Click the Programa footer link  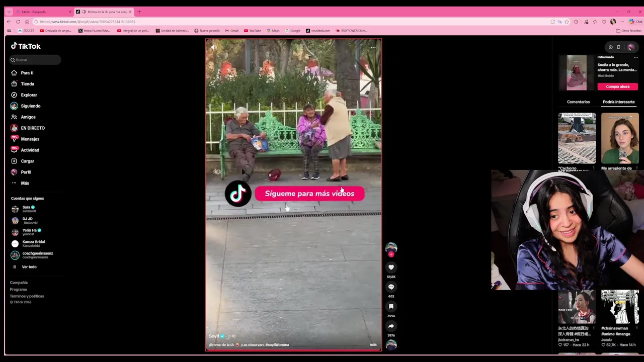[18, 290]
